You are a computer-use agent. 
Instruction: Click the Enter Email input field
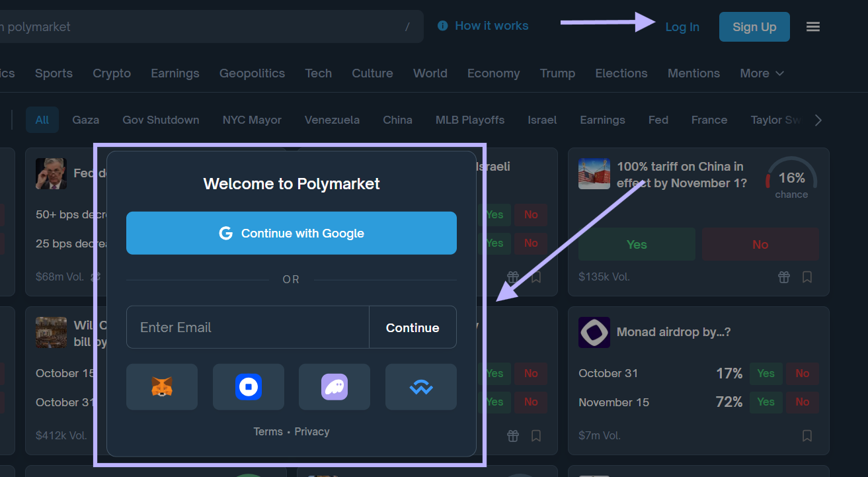247,327
